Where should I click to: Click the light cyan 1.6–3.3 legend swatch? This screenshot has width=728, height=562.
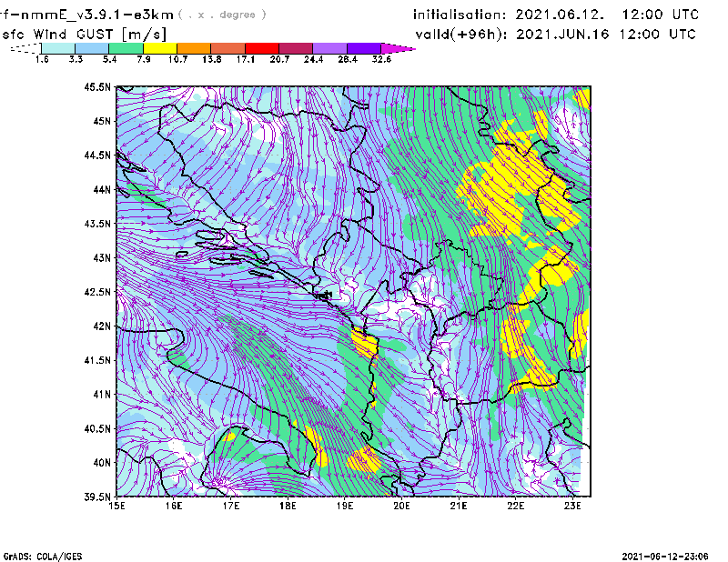pos(58,48)
